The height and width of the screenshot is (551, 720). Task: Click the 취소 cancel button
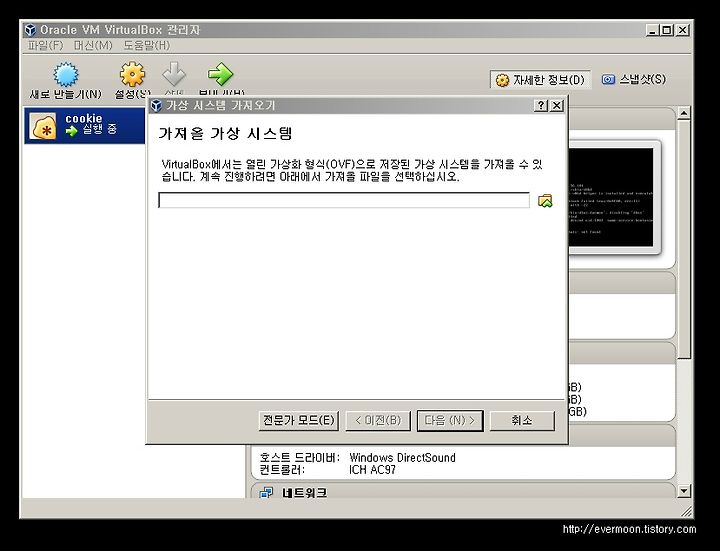[x=522, y=421]
